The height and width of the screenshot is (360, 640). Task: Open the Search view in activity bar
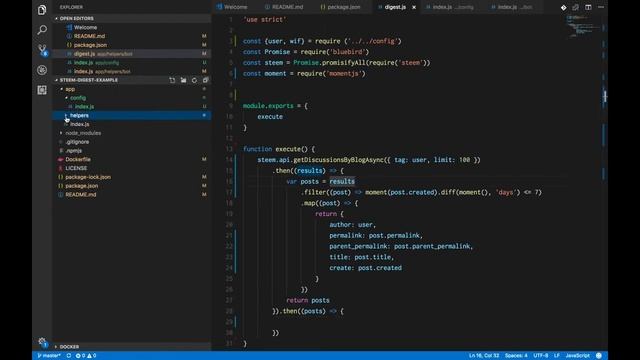coord(42,30)
